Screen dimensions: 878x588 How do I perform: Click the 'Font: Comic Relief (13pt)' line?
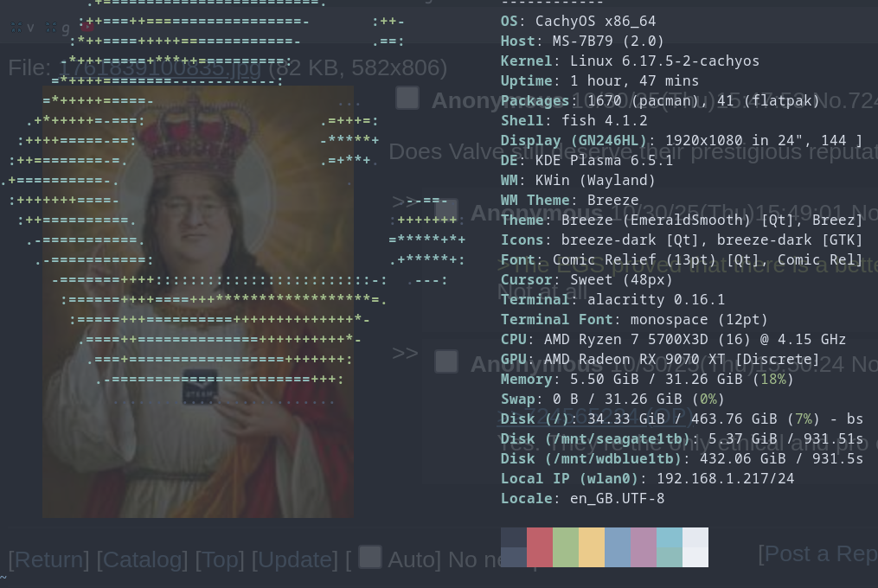pyautogui.click(x=682, y=259)
